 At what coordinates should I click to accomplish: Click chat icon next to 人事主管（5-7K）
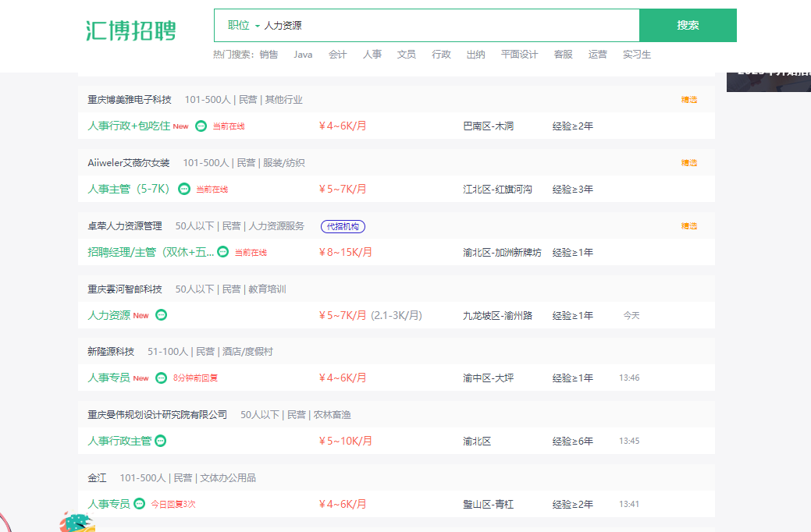tap(184, 190)
